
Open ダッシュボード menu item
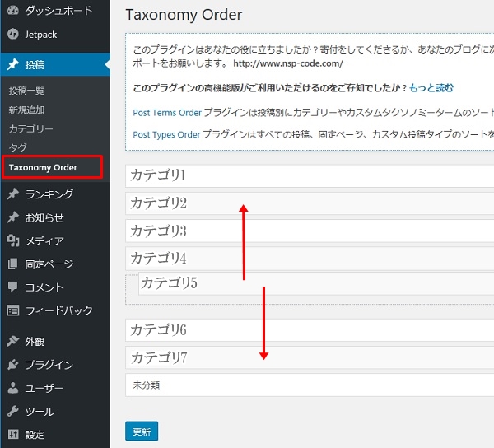click(58, 11)
